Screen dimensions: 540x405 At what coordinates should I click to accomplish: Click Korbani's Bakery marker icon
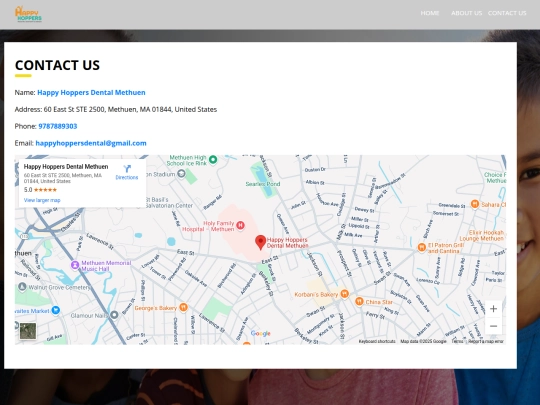[x=344, y=294]
